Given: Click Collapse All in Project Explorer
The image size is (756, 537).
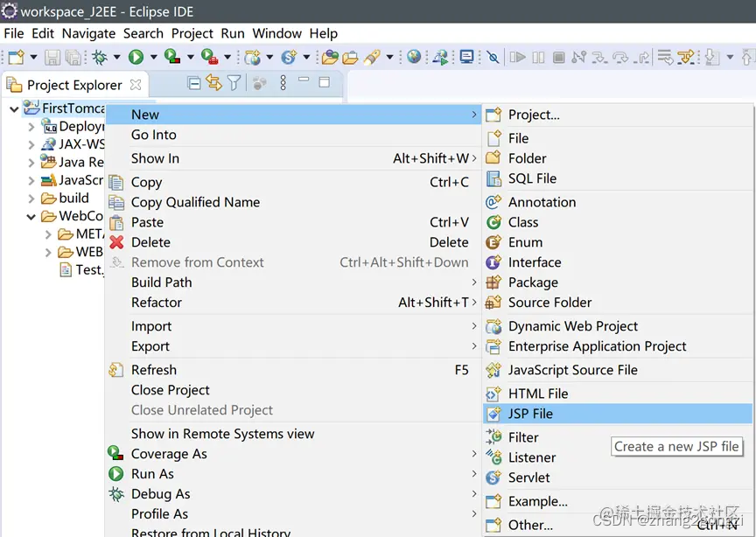Looking at the screenshot, I should (x=194, y=83).
